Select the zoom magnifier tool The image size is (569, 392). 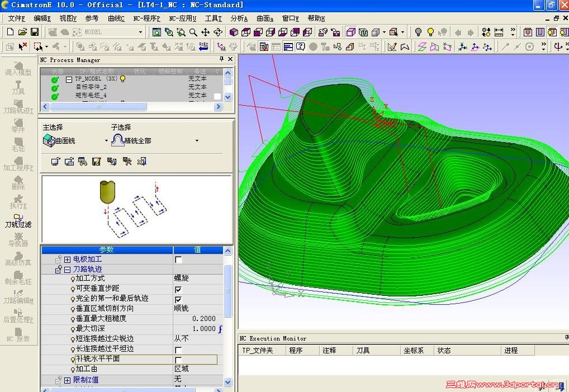point(193,32)
